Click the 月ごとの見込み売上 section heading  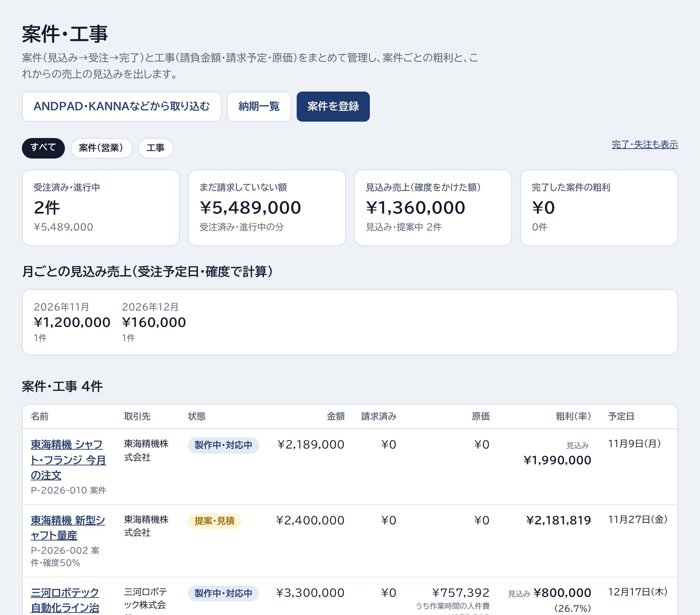click(x=148, y=272)
